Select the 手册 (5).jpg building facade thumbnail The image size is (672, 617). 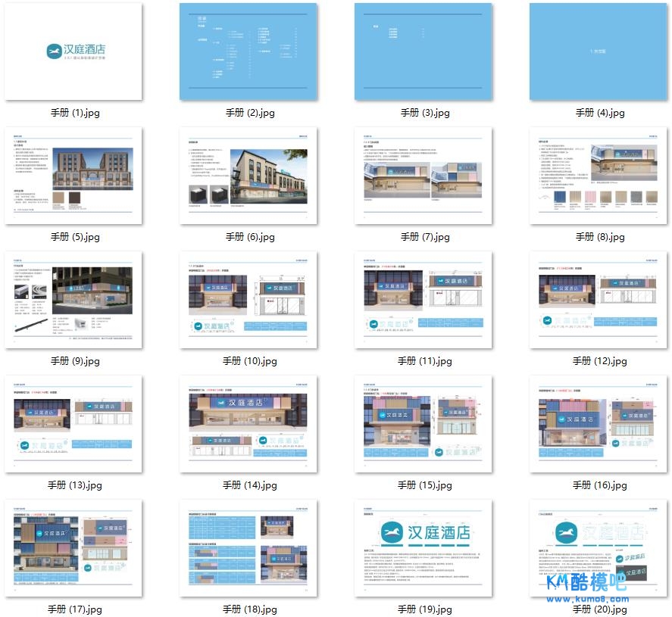pyautogui.click(x=73, y=176)
